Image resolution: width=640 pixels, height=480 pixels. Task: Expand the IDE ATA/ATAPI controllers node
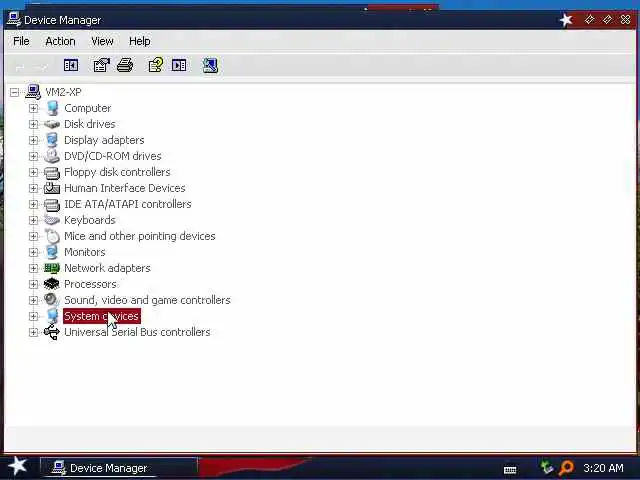[33, 204]
